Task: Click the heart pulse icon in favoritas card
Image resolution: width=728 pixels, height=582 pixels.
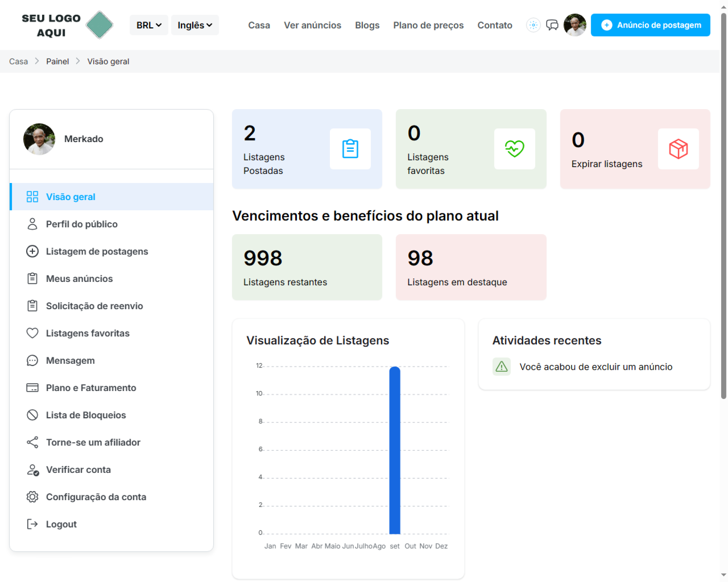Action: [x=514, y=149]
